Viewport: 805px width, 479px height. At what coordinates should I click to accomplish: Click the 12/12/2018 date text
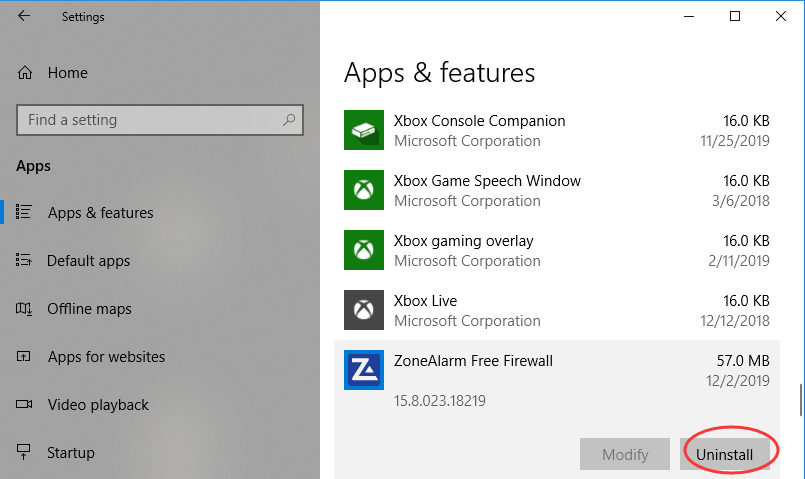735,321
